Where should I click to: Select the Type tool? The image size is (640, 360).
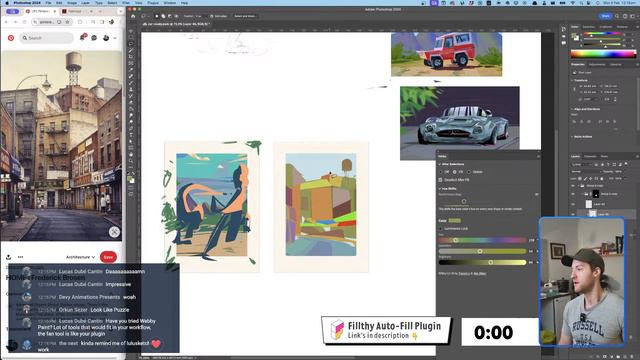click(x=131, y=135)
